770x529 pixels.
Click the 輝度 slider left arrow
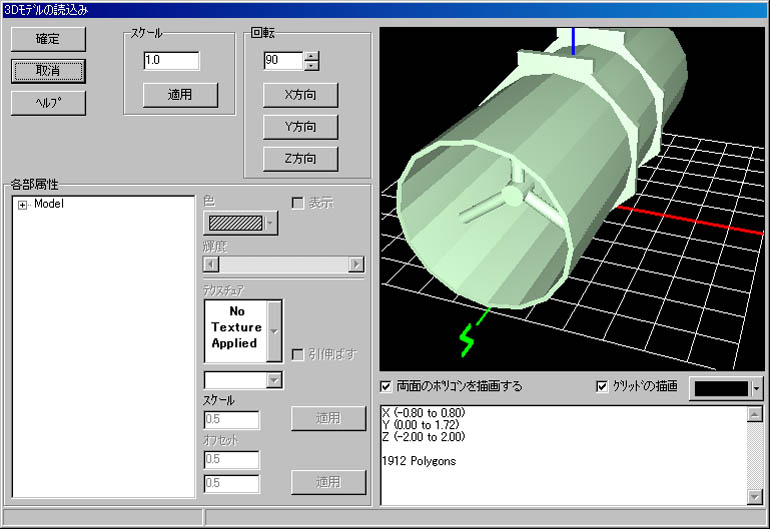(x=211, y=264)
